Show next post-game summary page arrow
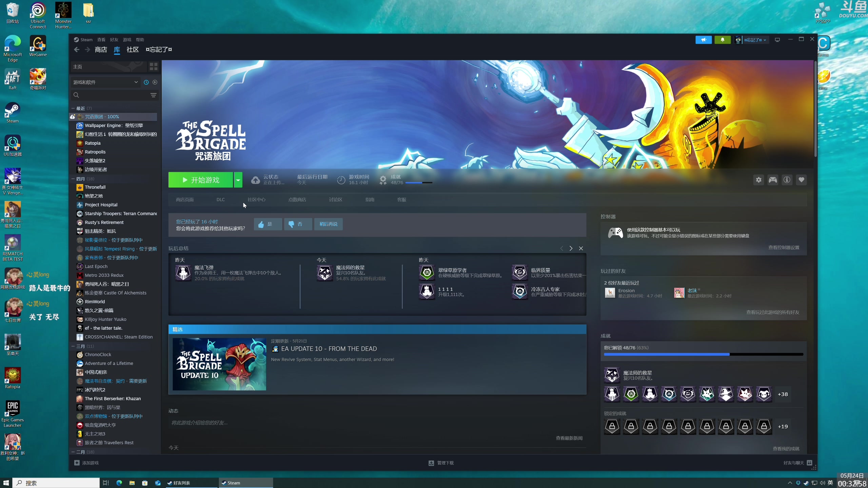This screenshot has width=868, height=488. coord(571,248)
